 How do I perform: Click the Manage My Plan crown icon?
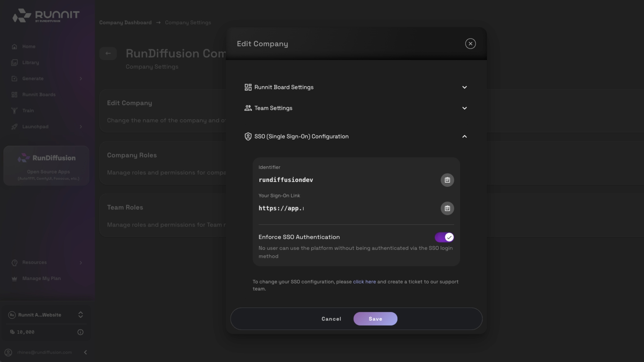14,279
